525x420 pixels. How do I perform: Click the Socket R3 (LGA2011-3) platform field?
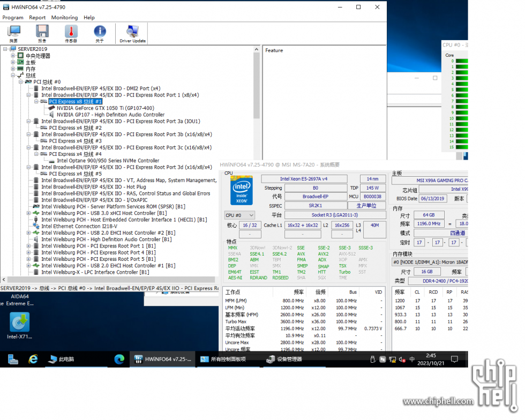(x=335, y=215)
